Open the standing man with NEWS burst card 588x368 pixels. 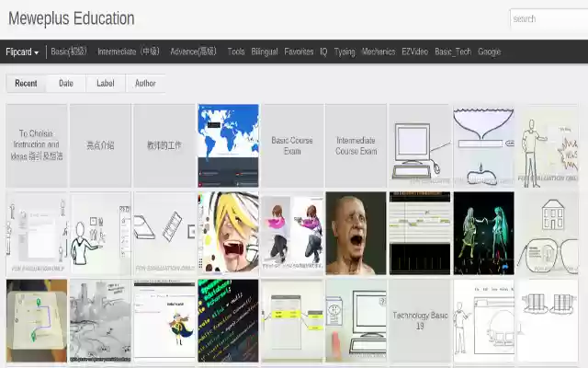548,145
